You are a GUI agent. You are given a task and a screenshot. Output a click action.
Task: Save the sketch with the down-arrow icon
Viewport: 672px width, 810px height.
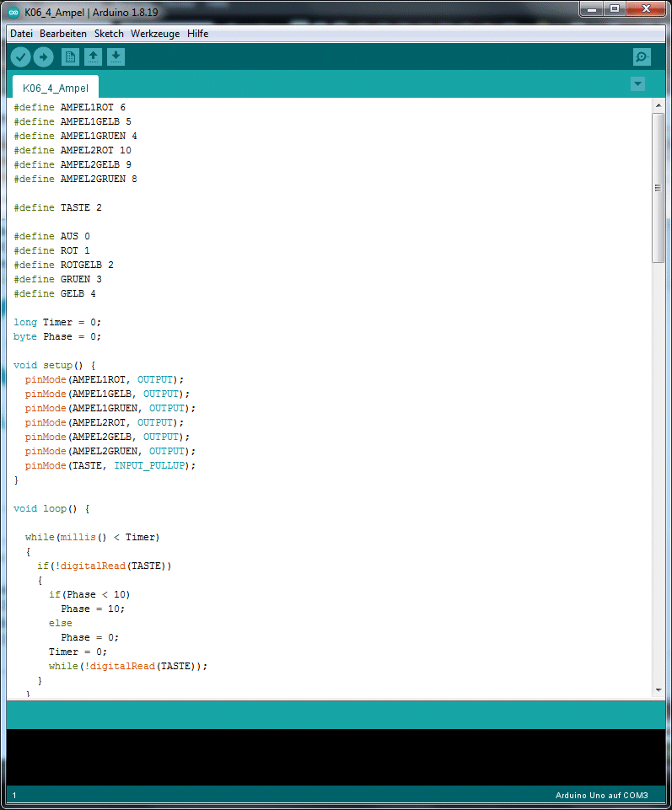tap(116, 56)
